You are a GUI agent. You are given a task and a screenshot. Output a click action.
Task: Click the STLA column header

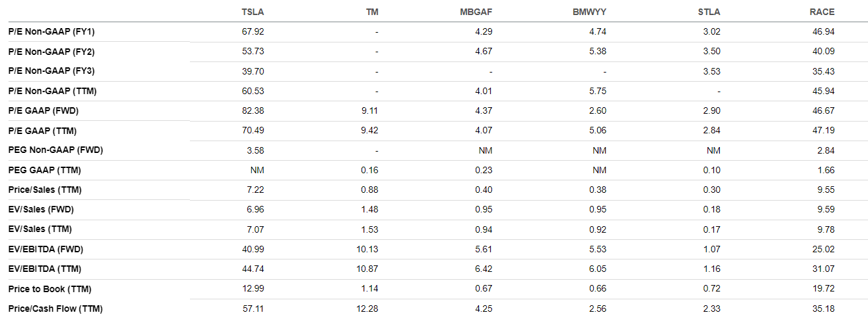click(709, 12)
